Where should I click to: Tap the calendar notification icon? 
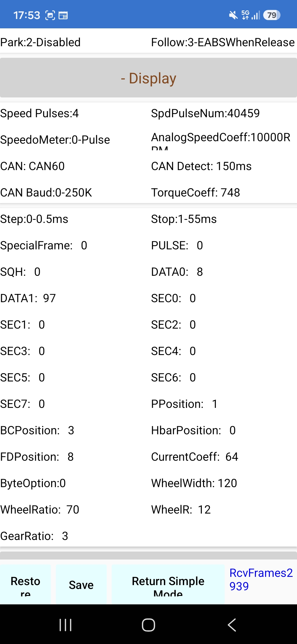[x=63, y=15]
